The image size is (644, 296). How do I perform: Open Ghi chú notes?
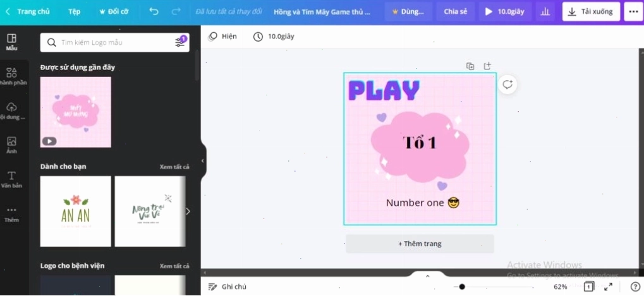(227, 287)
